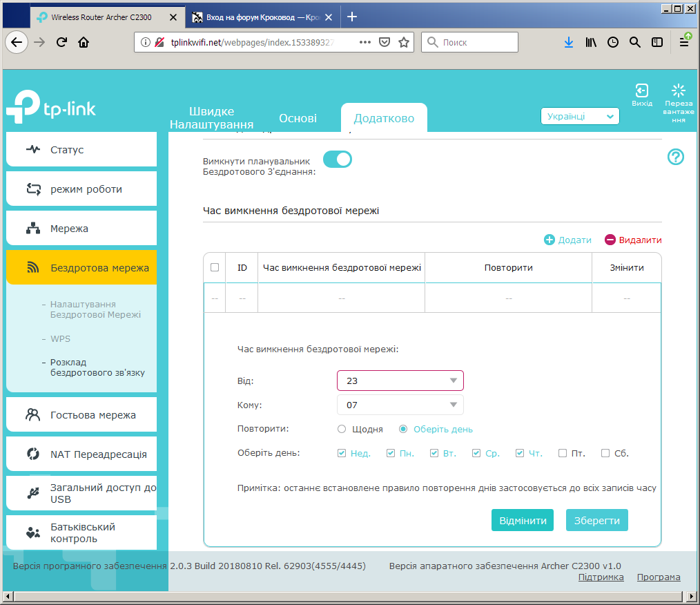700x605 pixels.
Task: Click the red Видалити minus icon
Action: pos(610,240)
